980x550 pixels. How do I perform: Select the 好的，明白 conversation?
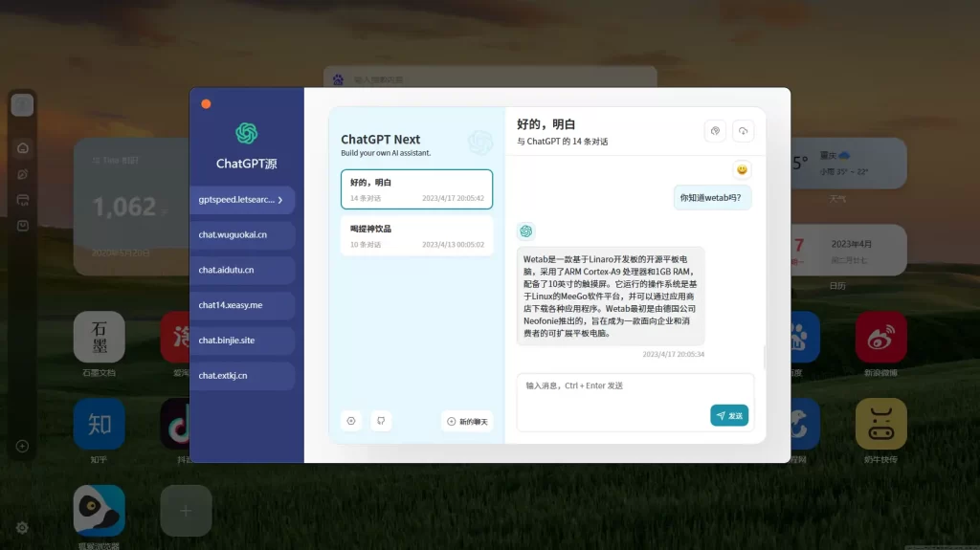point(416,189)
